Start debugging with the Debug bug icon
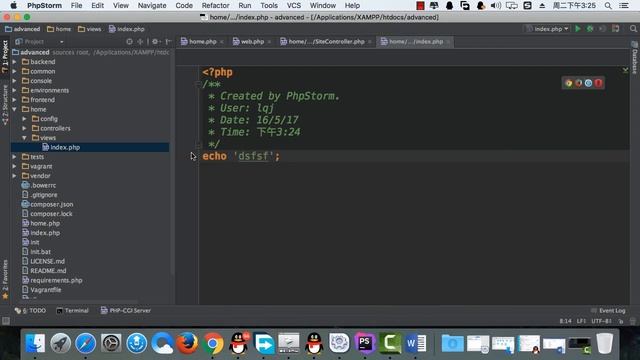Viewport: 640px width, 360px height. 590,29
